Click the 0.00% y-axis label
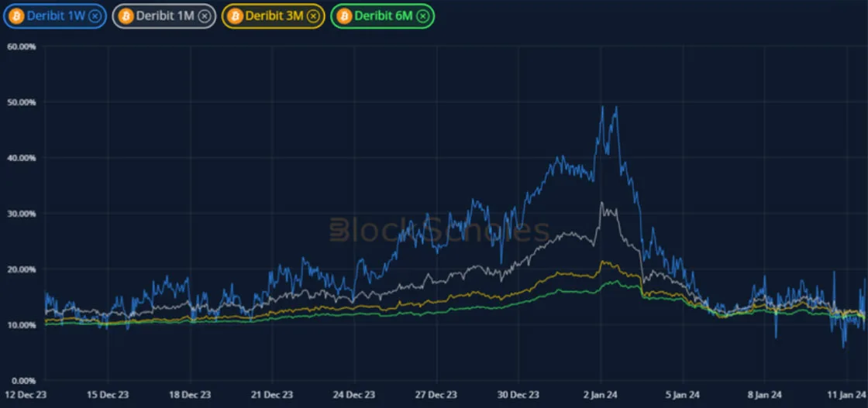The width and height of the screenshot is (868, 408). [x=24, y=380]
